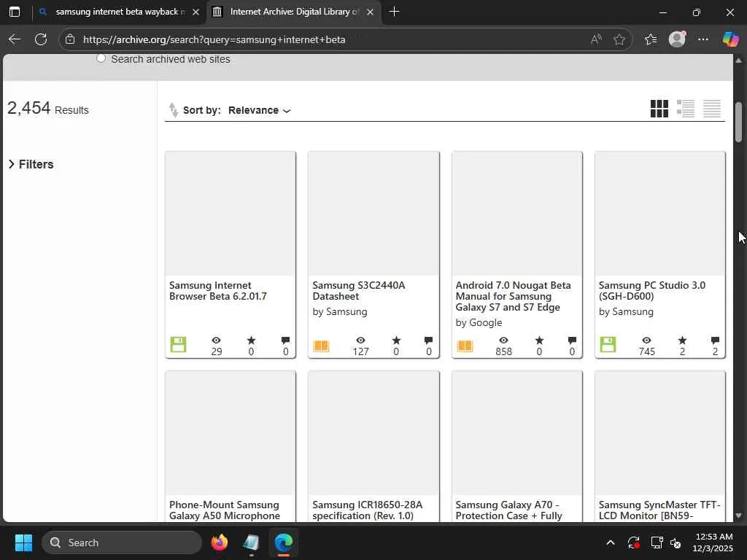Image resolution: width=747 pixels, height=560 pixels.
Task: Click the thumbnail of Samsung PC Studio 3.0 card
Action: (x=659, y=214)
